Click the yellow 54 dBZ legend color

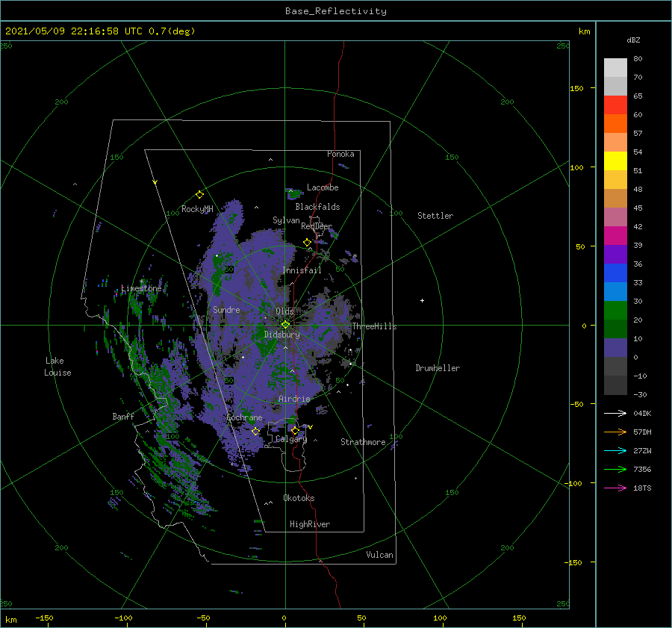tap(615, 161)
